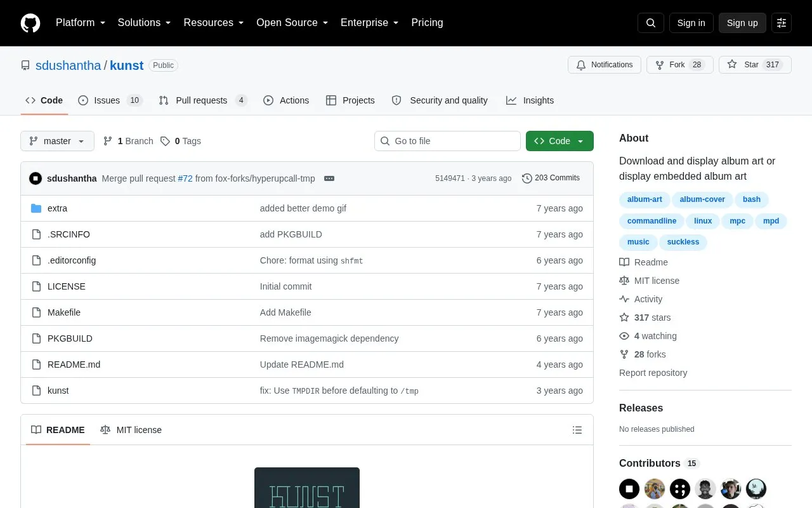Expand the Platform menu

pyautogui.click(x=81, y=23)
